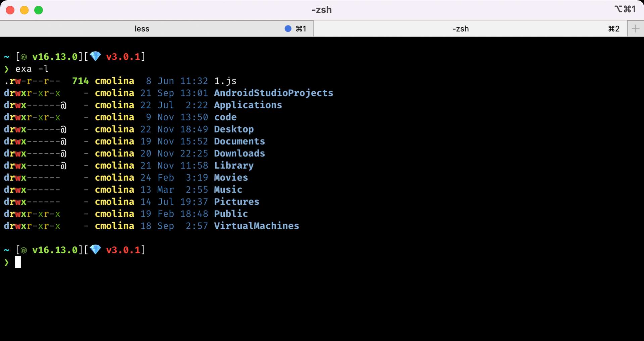The width and height of the screenshot is (644, 341).
Task: Click the 1.js file name
Action: click(x=225, y=81)
